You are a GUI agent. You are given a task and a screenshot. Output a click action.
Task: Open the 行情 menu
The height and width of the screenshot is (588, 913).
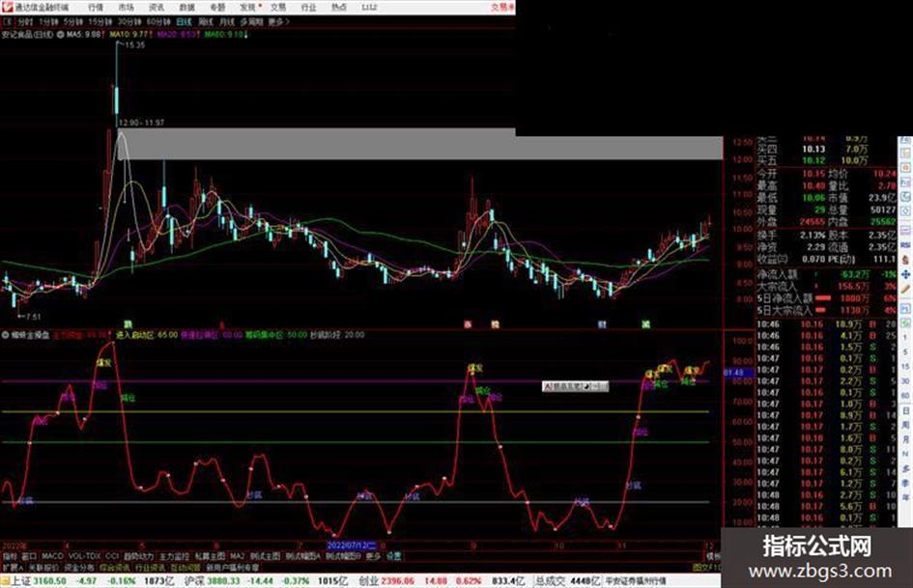(x=96, y=7)
